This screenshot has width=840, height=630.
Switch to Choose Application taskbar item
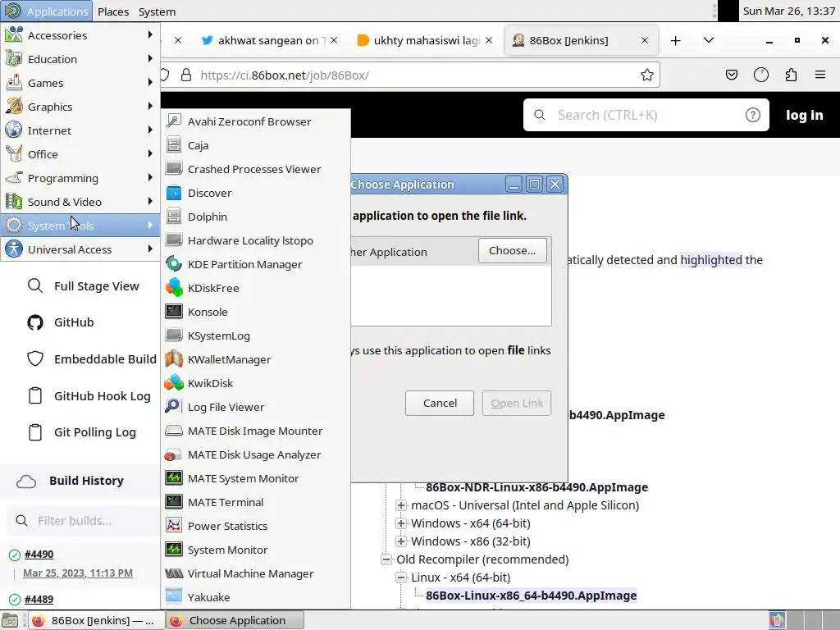pos(235,620)
